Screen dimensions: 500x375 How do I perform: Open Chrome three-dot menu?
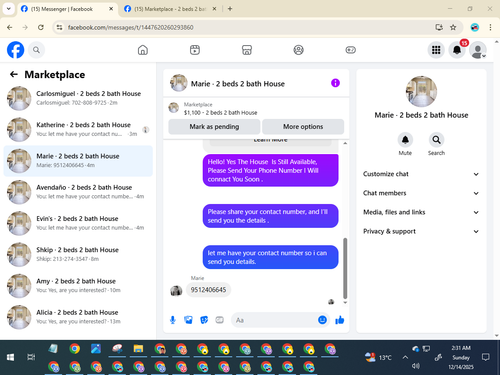click(x=490, y=27)
